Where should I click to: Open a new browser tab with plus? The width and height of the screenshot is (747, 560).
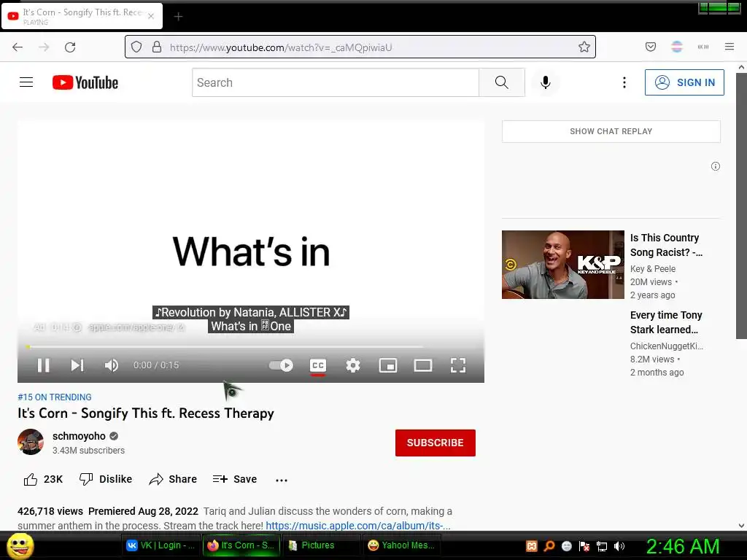[178, 17]
